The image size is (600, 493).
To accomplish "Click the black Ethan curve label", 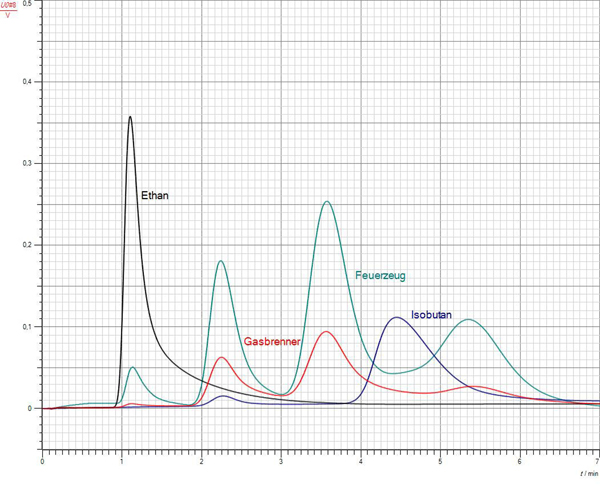I will click(x=154, y=196).
